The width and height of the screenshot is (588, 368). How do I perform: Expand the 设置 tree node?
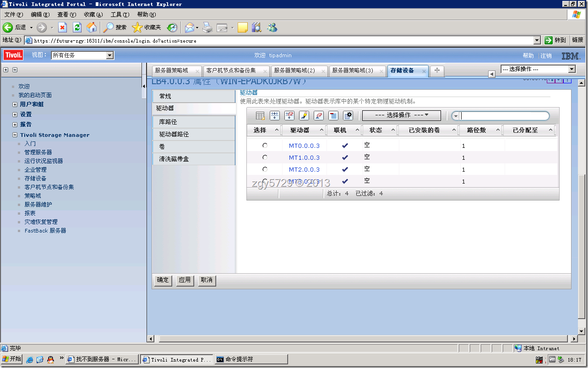click(x=15, y=114)
